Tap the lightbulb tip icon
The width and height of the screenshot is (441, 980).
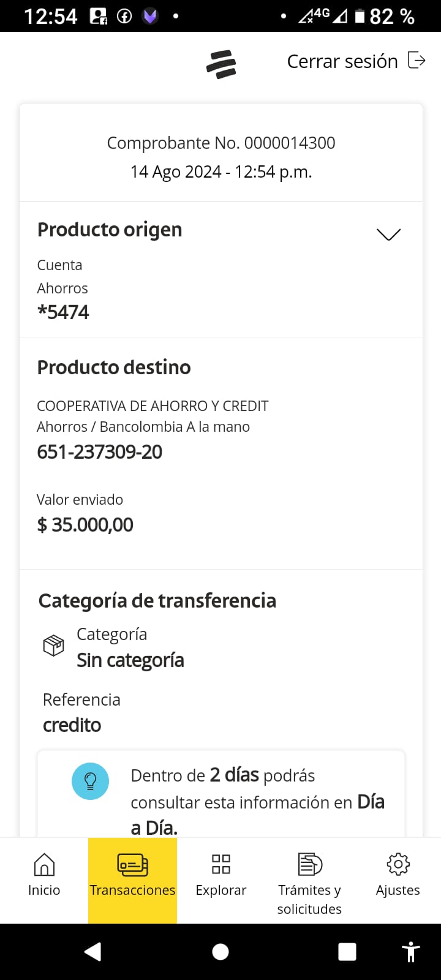[90, 781]
